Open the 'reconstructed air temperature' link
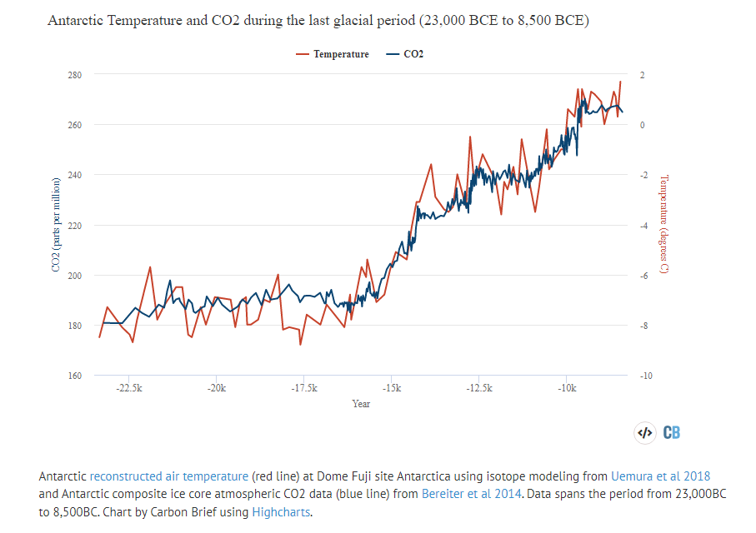756x533 pixels. 169,476
